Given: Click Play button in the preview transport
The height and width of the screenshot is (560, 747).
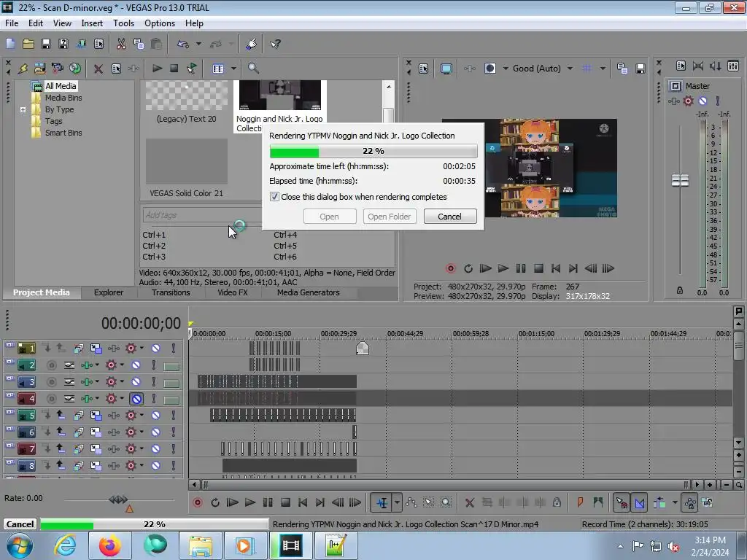Looking at the screenshot, I should [503, 268].
